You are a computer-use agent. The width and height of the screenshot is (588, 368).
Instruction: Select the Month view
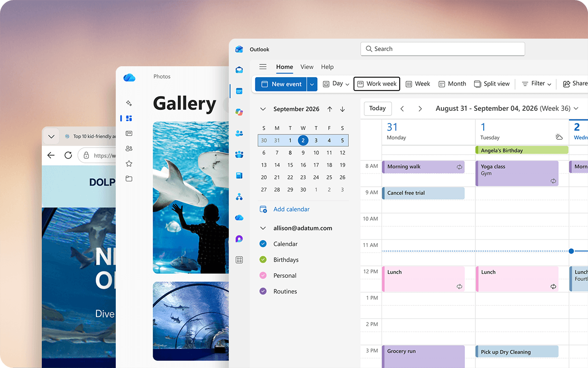452,84
